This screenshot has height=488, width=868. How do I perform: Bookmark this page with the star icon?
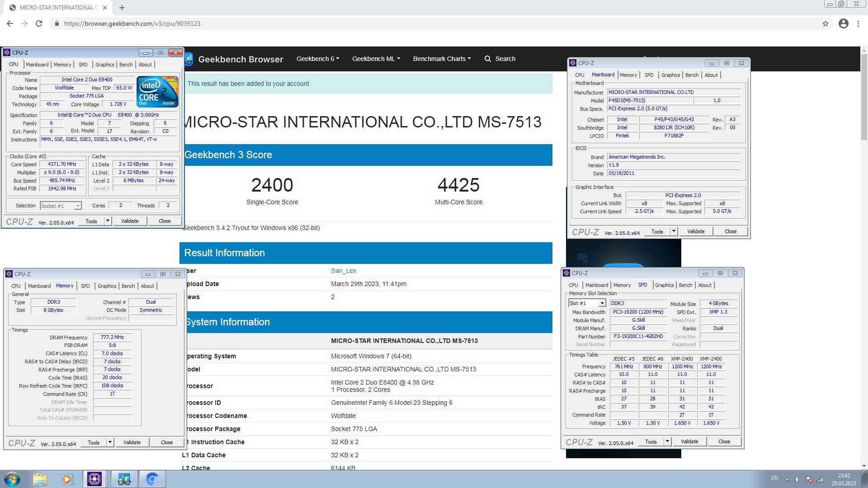826,23
